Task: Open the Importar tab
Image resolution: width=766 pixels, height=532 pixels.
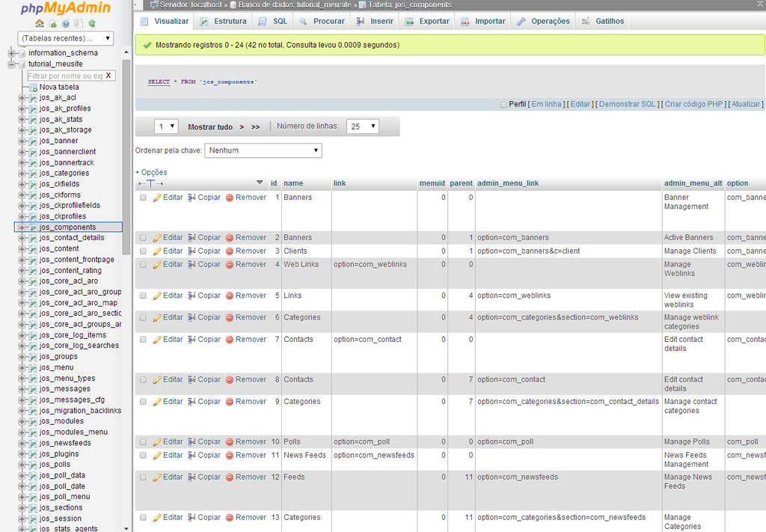Action: (x=484, y=22)
